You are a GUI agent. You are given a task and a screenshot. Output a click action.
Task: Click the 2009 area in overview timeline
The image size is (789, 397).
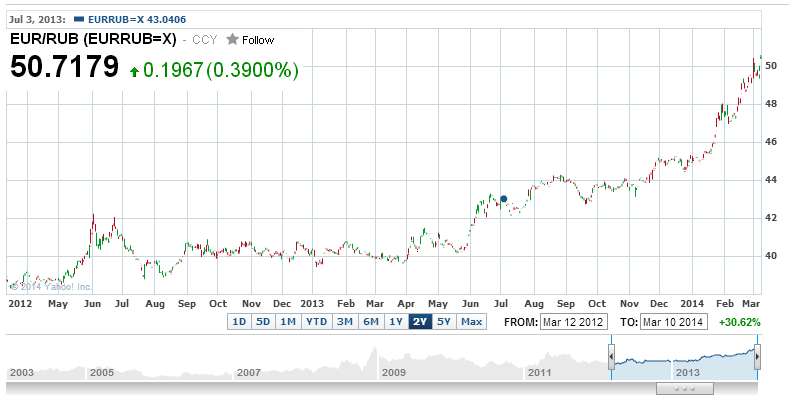pos(450,366)
